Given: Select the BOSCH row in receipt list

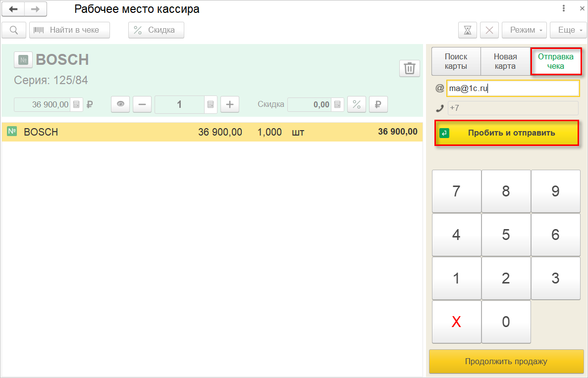Looking at the screenshot, I should (x=212, y=132).
